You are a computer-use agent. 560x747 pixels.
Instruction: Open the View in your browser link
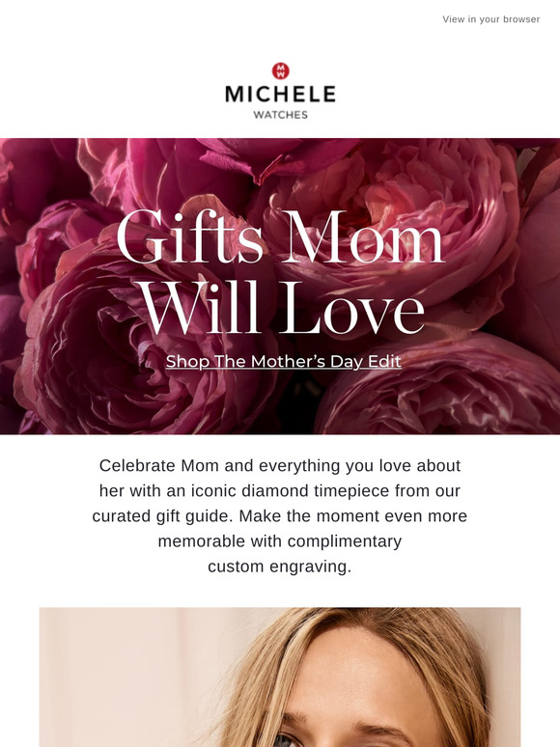[x=490, y=19]
